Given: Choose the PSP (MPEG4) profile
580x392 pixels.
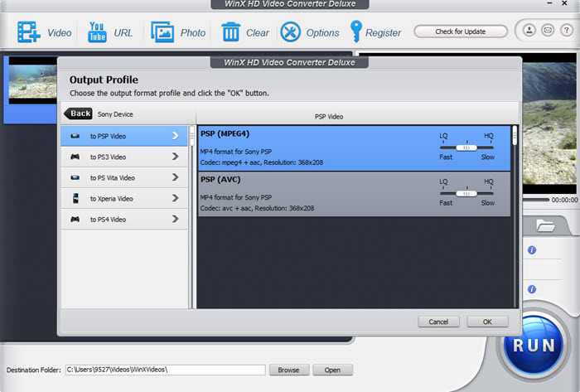Looking at the screenshot, I should pyautogui.click(x=354, y=148).
